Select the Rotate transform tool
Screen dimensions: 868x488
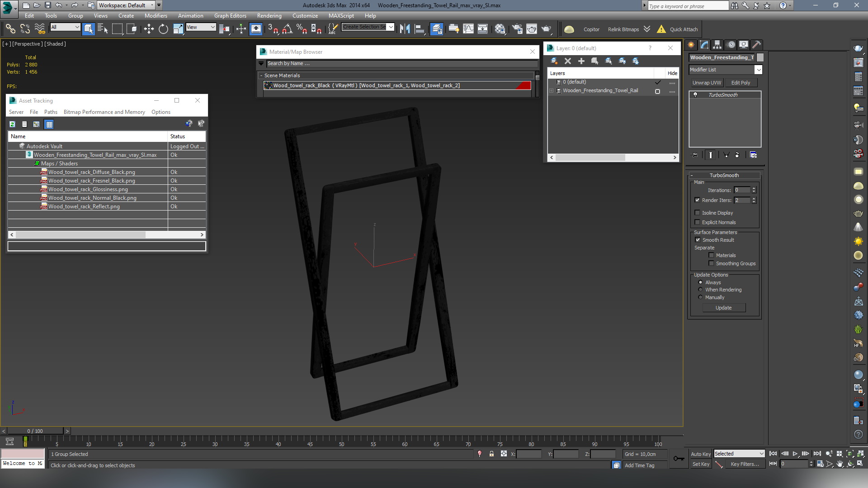pyautogui.click(x=163, y=29)
